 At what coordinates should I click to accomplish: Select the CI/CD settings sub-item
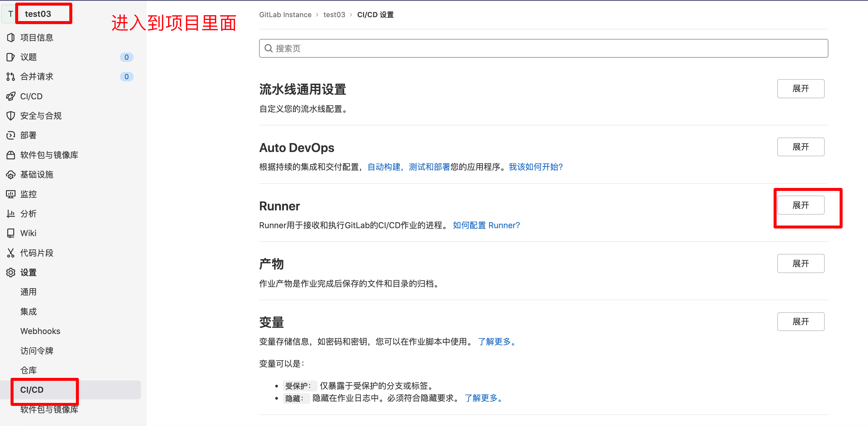click(70, 390)
